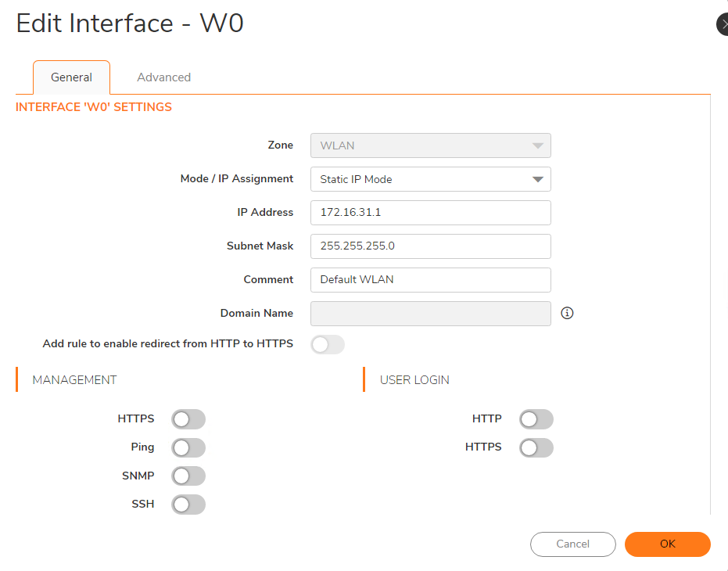Toggle HTTP to HTTPS redirect rule
The width and height of the screenshot is (728, 571).
click(328, 345)
